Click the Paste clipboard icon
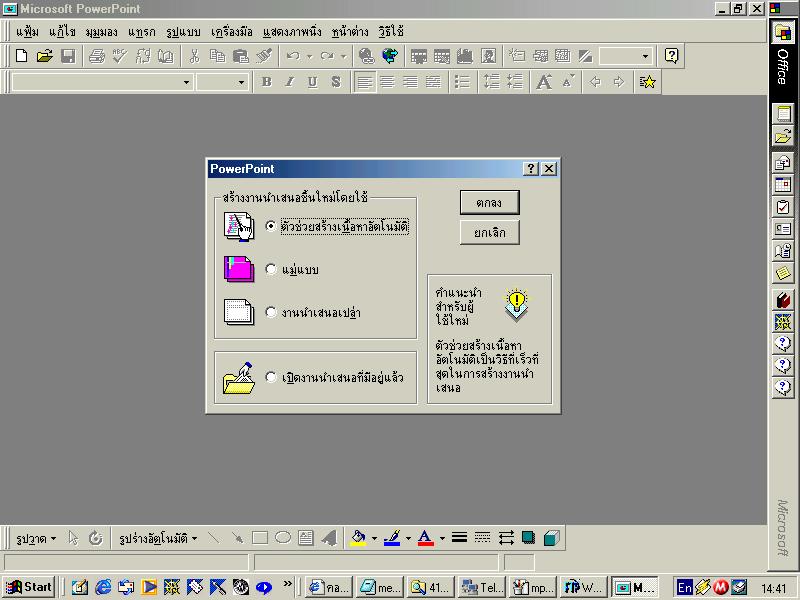800x600 pixels. [240, 56]
